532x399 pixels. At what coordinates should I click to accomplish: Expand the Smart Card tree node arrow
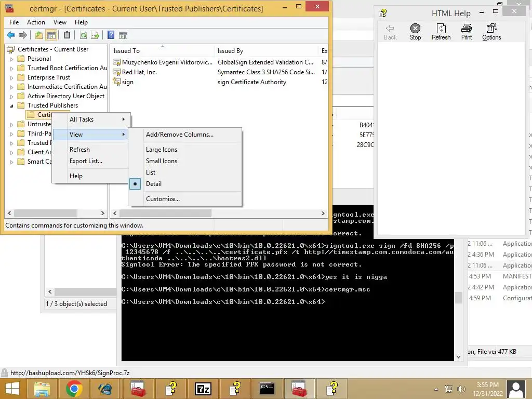point(11,162)
